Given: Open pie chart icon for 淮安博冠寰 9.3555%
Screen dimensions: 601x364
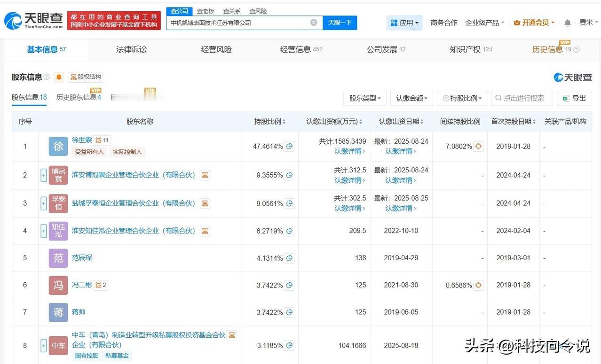Looking at the screenshot, I should point(290,175).
